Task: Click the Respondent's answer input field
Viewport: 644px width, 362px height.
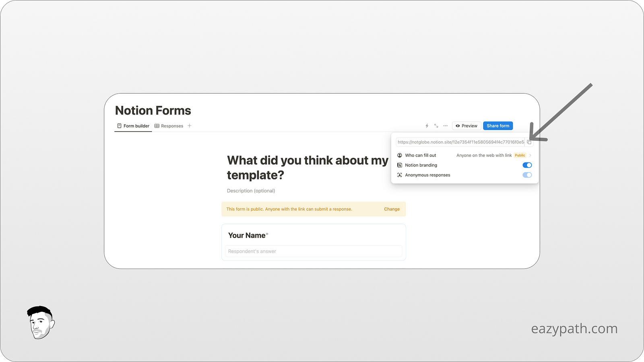Action: pos(314,251)
